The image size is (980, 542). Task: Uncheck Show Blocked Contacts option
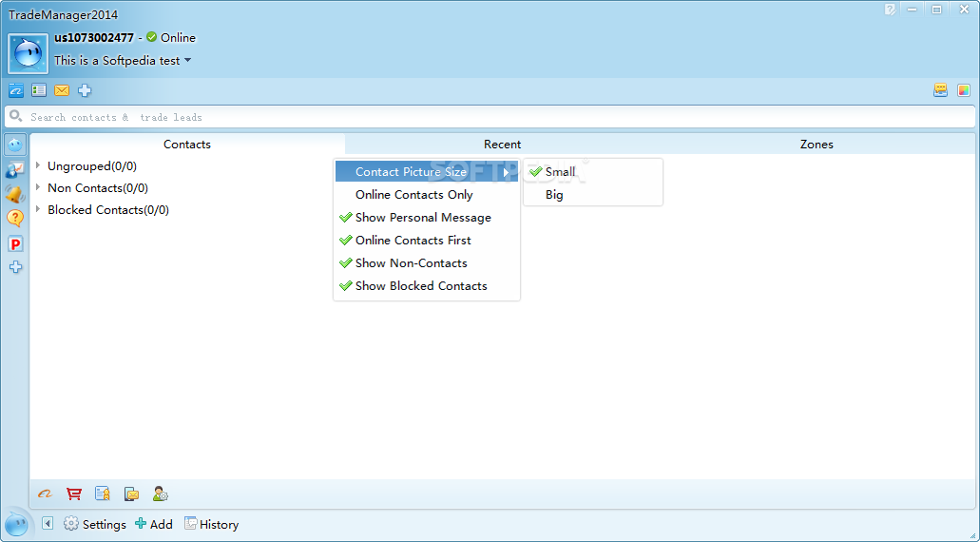pos(426,285)
